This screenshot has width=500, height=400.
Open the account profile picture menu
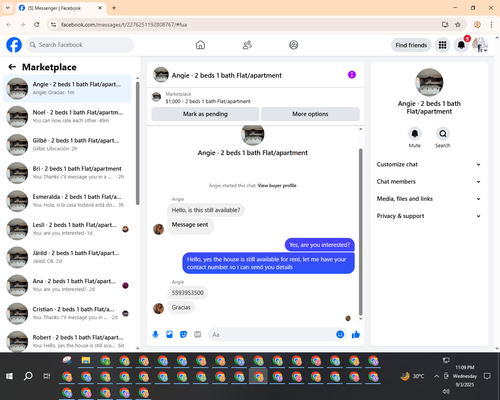[480, 45]
